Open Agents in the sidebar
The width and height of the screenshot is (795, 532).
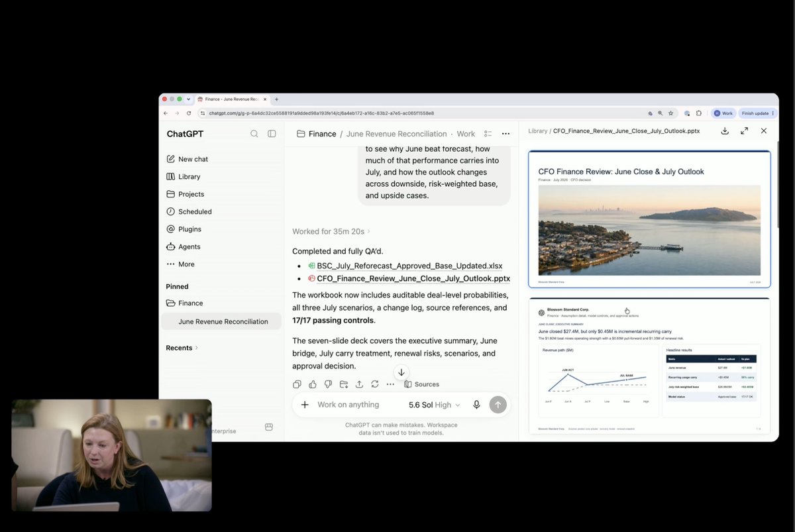pyautogui.click(x=184, y=246)
